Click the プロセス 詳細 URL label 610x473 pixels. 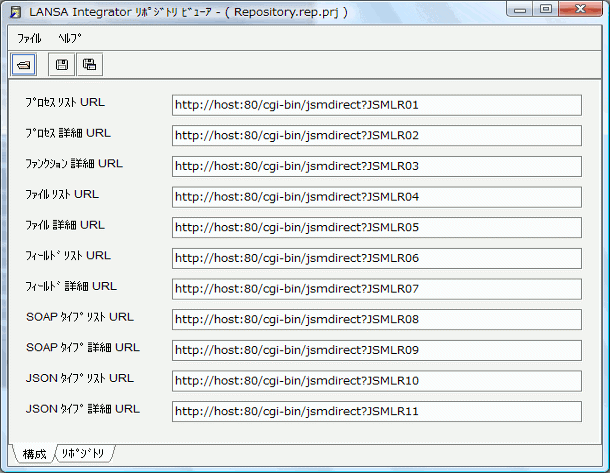click(x=68, y=133)
